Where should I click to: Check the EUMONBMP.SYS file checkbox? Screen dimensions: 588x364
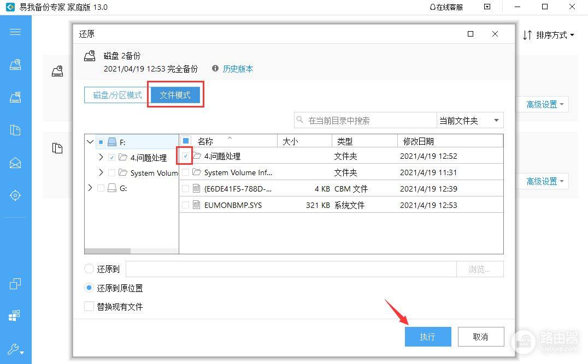(186, 205)
